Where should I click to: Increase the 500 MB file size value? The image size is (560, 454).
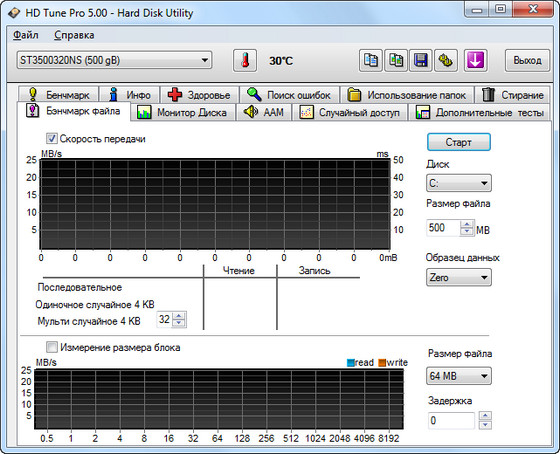coord(467,224)
